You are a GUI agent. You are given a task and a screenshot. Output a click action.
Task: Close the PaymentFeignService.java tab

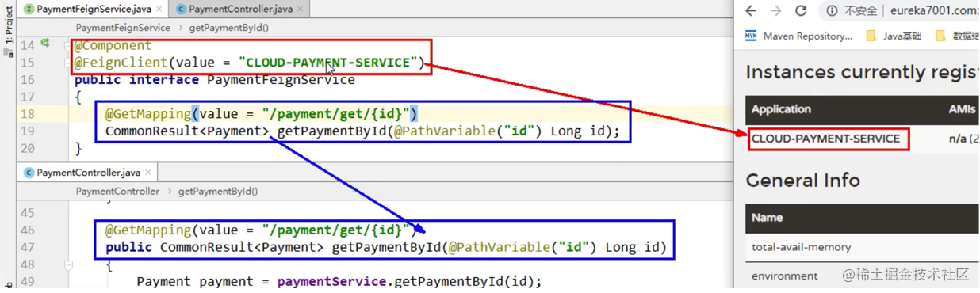click(x=159, y=10)
